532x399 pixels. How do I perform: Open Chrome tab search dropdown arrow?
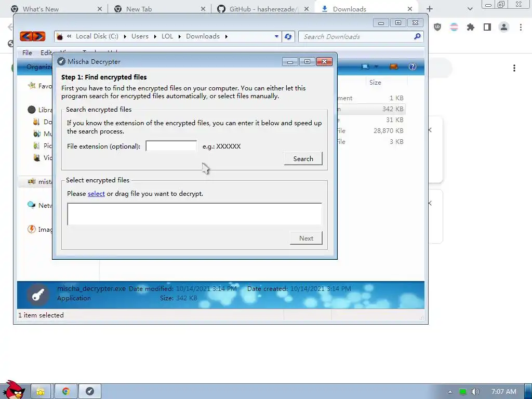470,9
